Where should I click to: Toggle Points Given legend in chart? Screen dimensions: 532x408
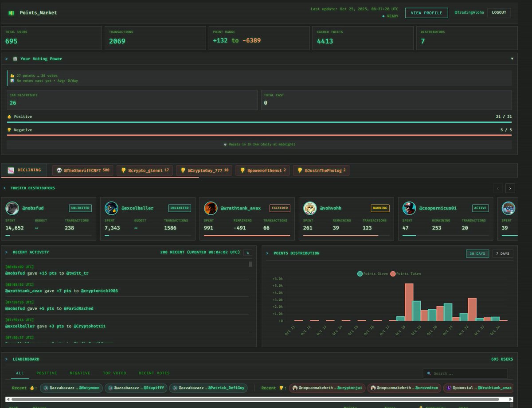(x=372, y=274)
